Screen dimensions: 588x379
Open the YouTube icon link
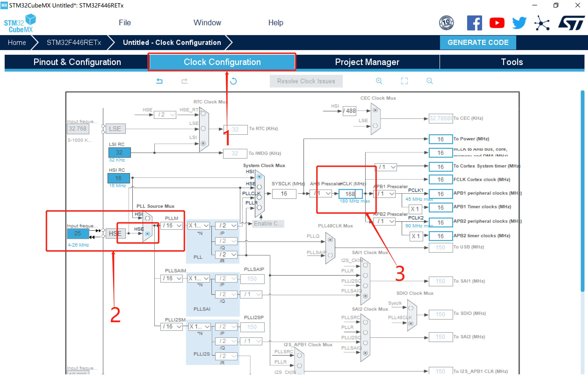(x=497, y=23)
